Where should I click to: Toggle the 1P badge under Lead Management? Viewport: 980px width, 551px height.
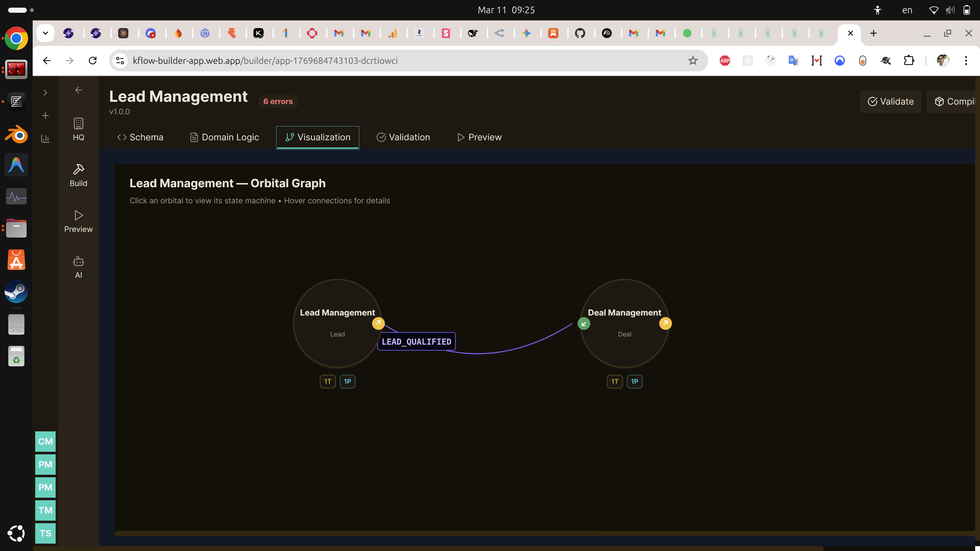[x=347, y=381]
